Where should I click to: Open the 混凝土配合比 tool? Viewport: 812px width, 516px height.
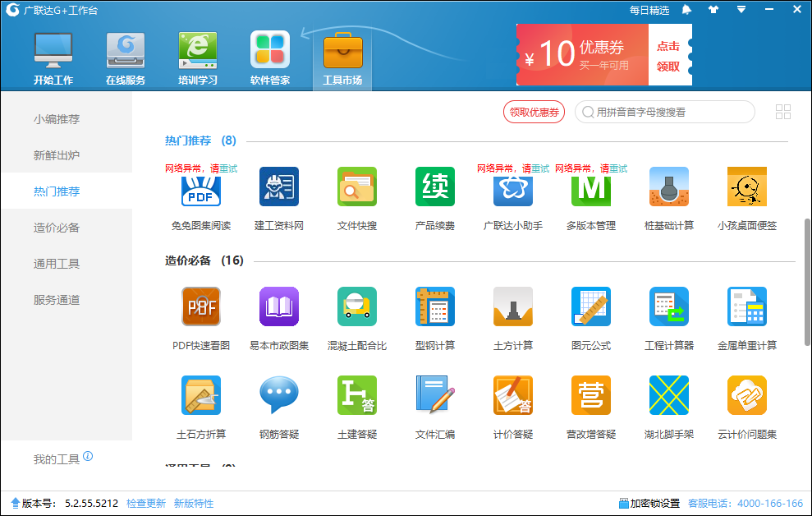pyautogui.click(x=357, y=306)
